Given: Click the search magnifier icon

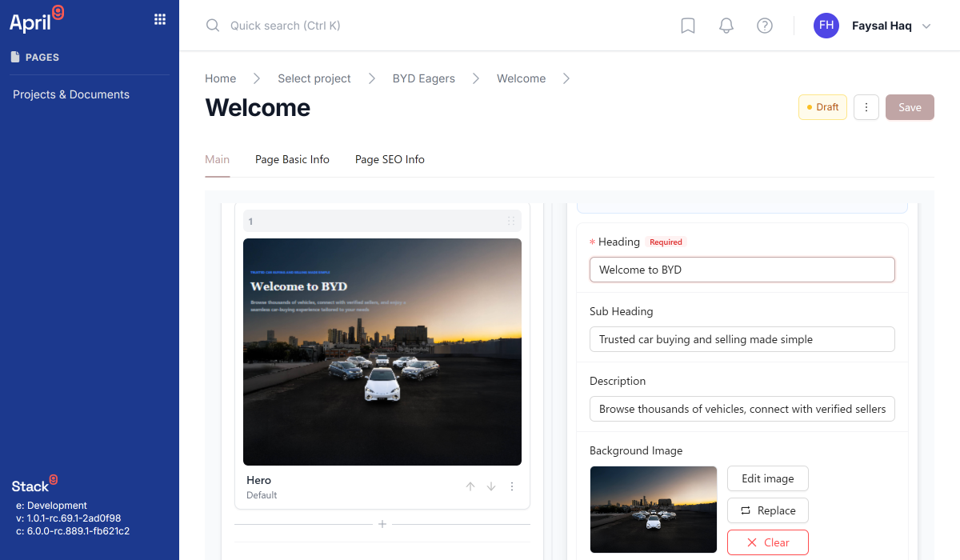Looking at the screenshot, I should tap(213, 26).
